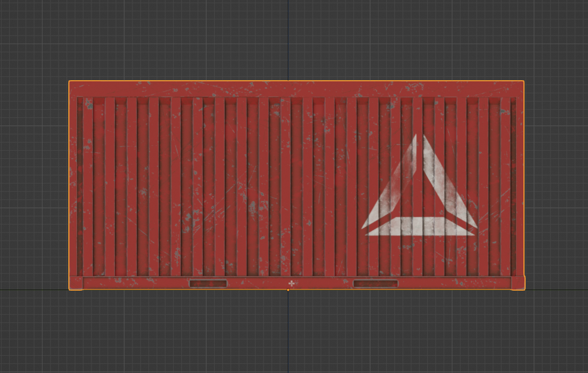Click the white triangle logo on the container

point(419,185)
